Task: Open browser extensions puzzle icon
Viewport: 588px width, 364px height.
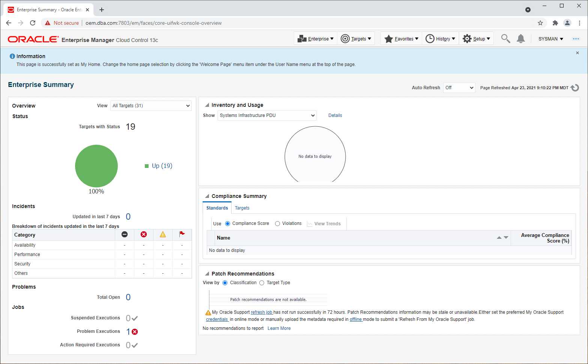Action: click(x=555, y=23)
